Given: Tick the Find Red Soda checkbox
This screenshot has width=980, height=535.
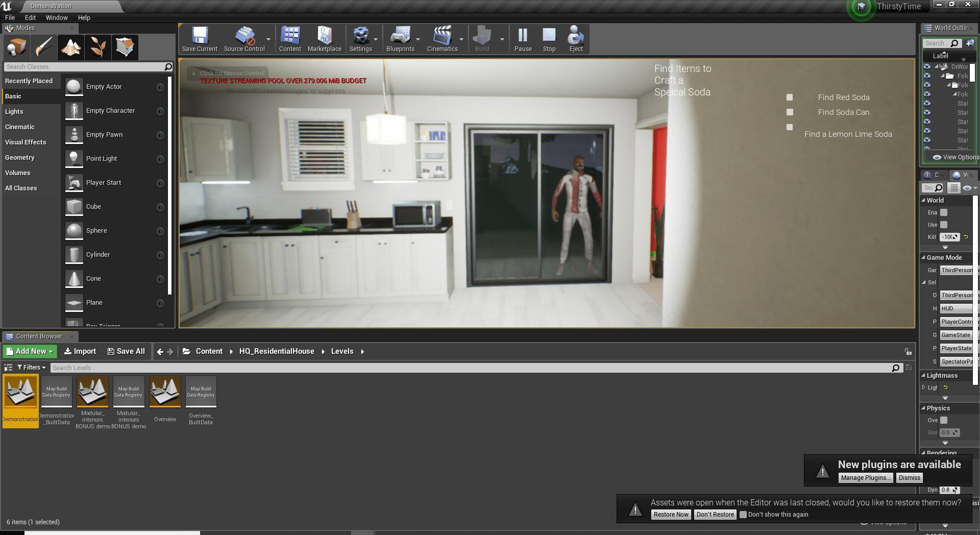Looking at the screenshot, I should 790,98.
